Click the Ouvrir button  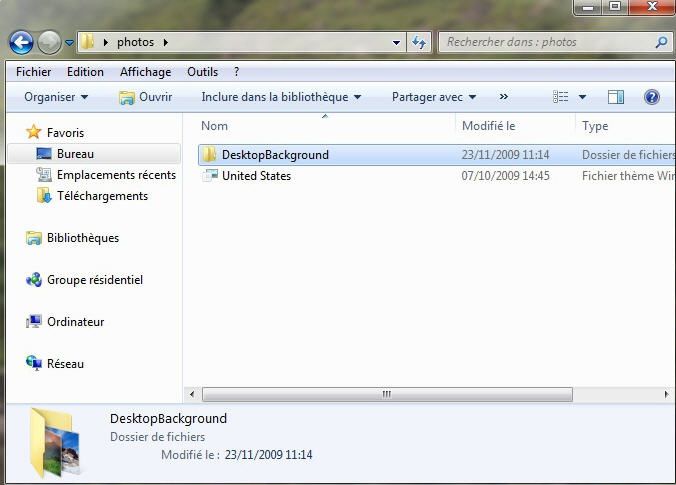pos(146,97)
